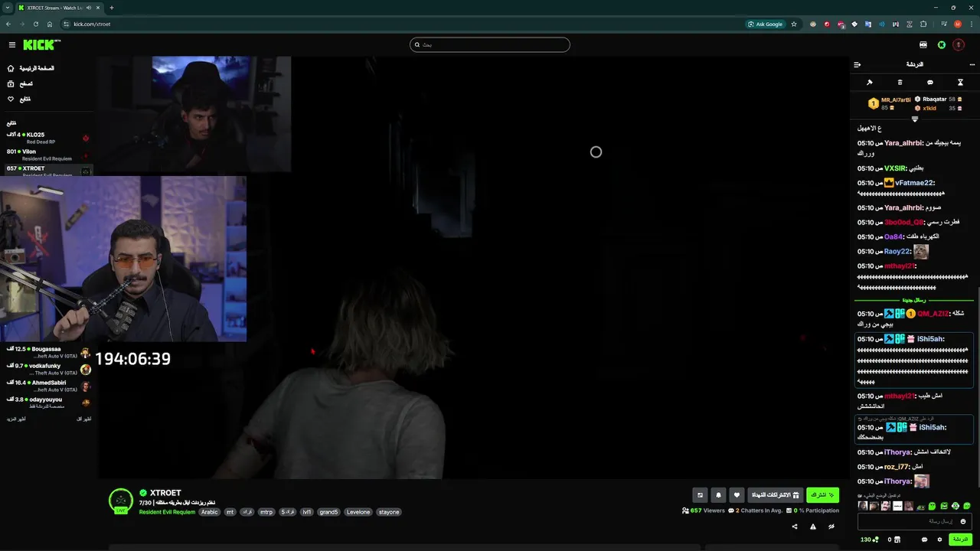Select the mtrp tag
The height and width of the screenshot is (551, 980).
(266, 512)
